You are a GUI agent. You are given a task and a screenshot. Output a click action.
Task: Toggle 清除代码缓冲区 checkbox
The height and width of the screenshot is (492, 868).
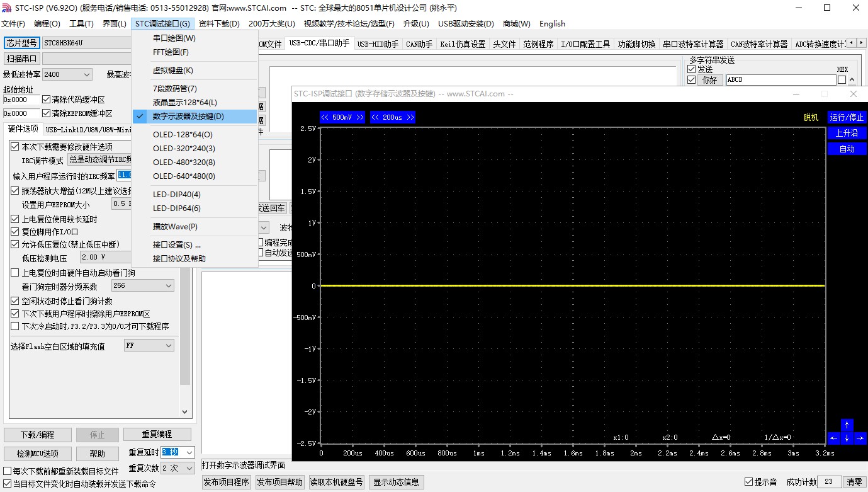46,100
